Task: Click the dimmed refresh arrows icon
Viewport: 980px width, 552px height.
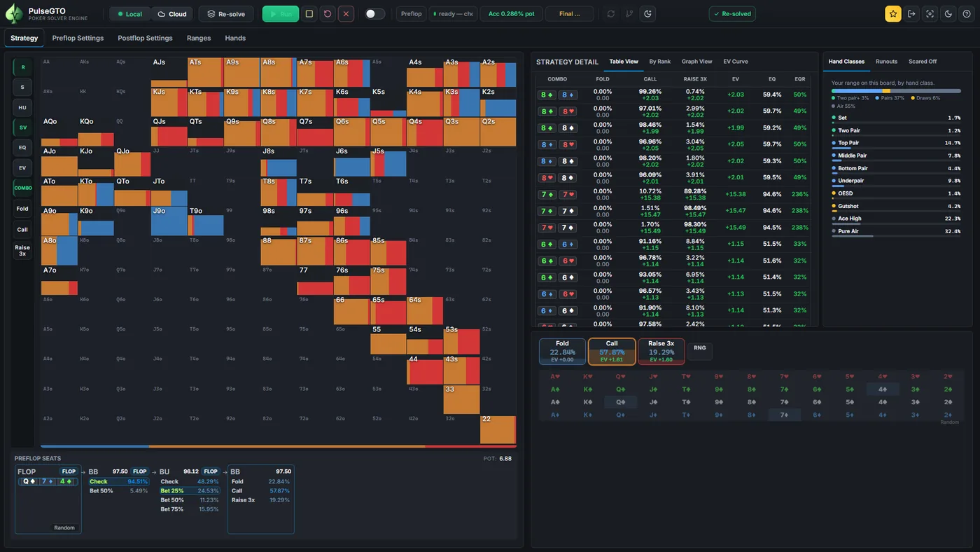Action: (x=611, y=14)
